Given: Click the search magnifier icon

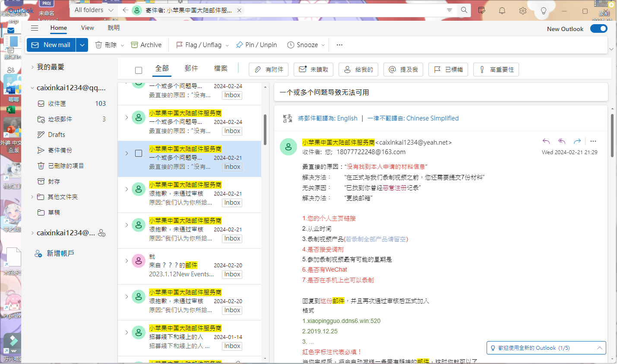Looking at the screenshot, I should pyautogui.click(x=464, y=10).
